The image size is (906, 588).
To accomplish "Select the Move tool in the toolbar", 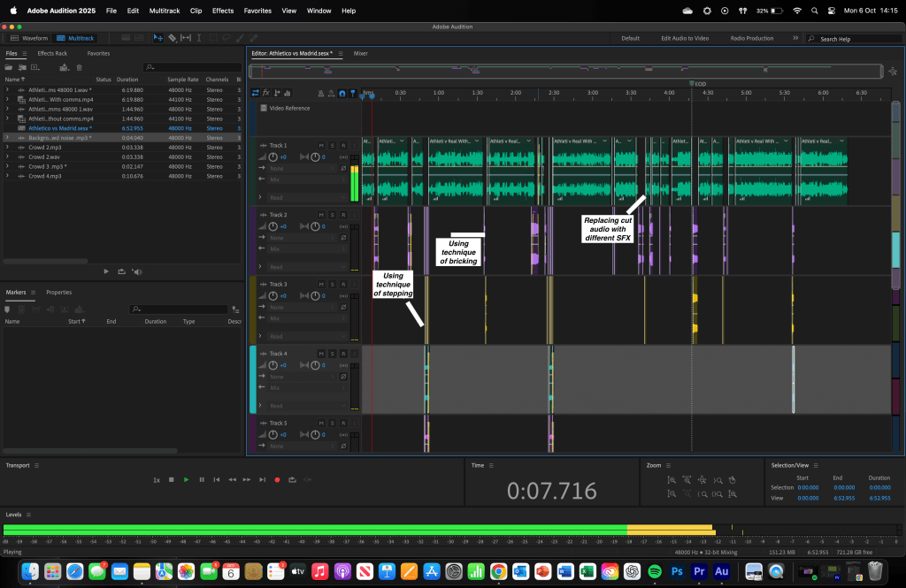I will pyautogui.click(x=157, y=38).
